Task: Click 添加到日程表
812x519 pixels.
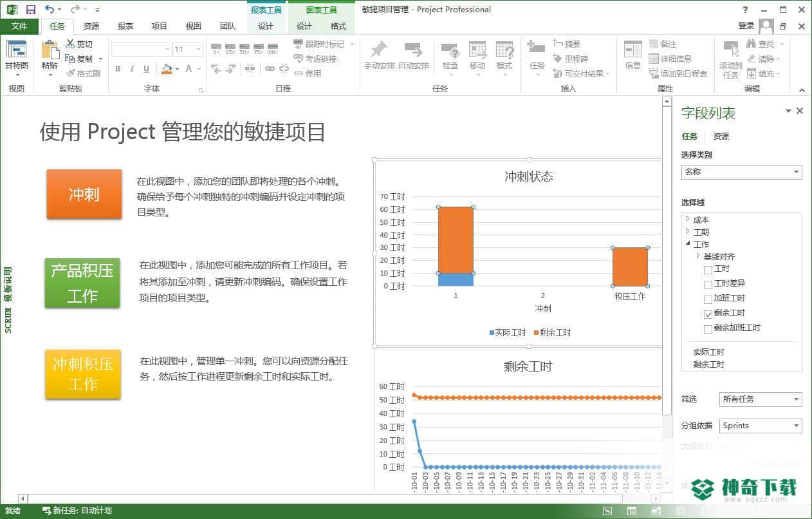Action: pos(678,73)
